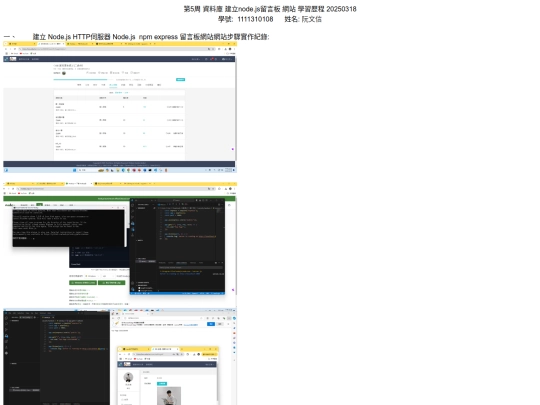Viewport: 540px width, 405px height.
Task: Select the document title line beginning '第5周 資料庫'
Action: [x=270, y=9]
